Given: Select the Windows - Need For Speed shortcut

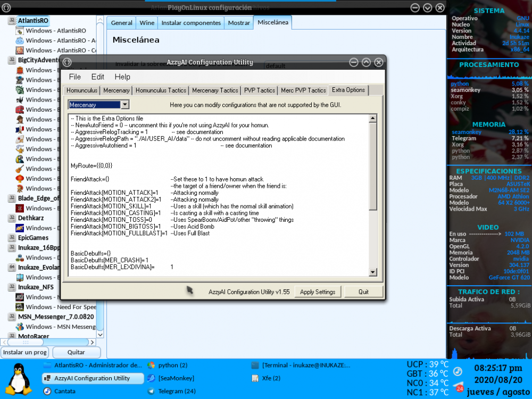Looking at the screenshot, I should pos(60,307).
